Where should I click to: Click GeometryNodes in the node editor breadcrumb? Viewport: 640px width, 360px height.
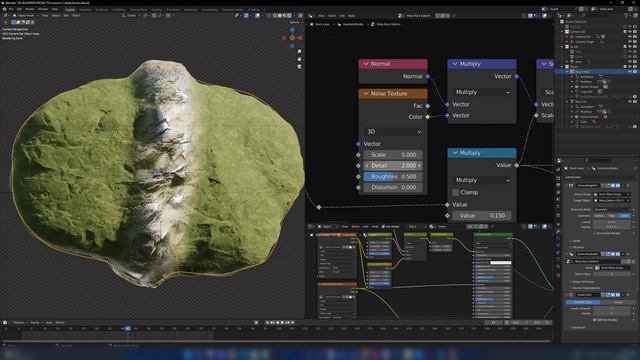(353, 24)
